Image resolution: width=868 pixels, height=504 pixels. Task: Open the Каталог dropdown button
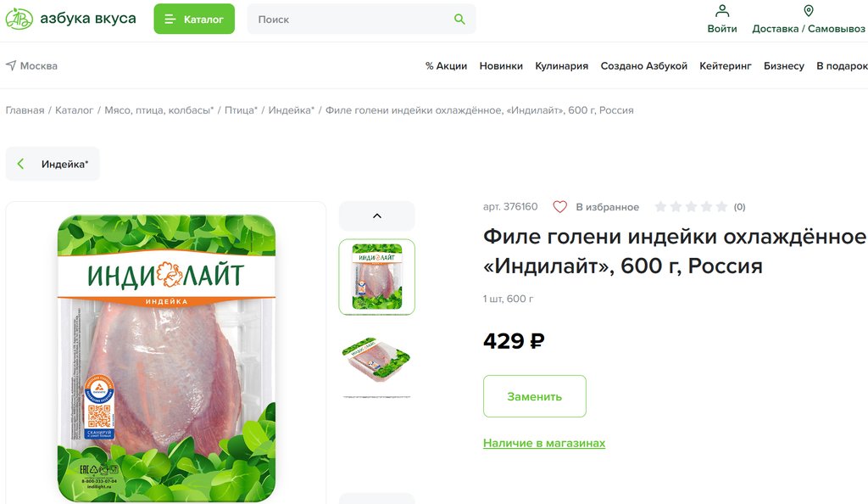[194, 19]
